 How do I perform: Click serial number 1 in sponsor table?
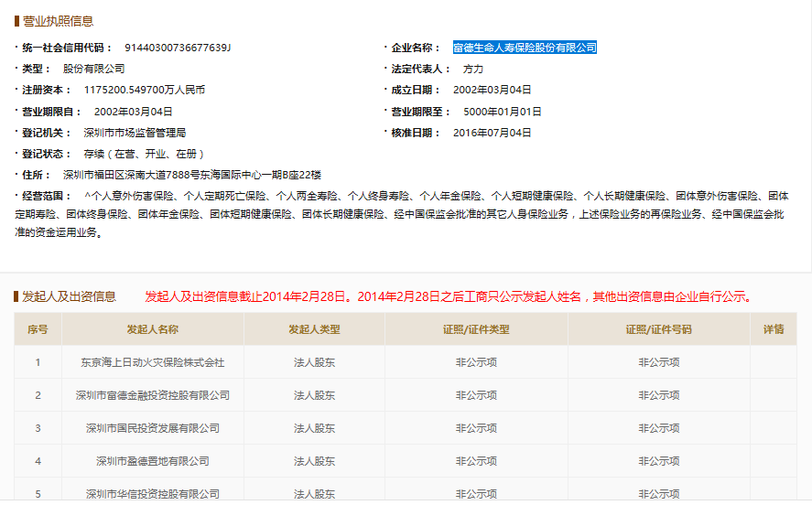38,362
